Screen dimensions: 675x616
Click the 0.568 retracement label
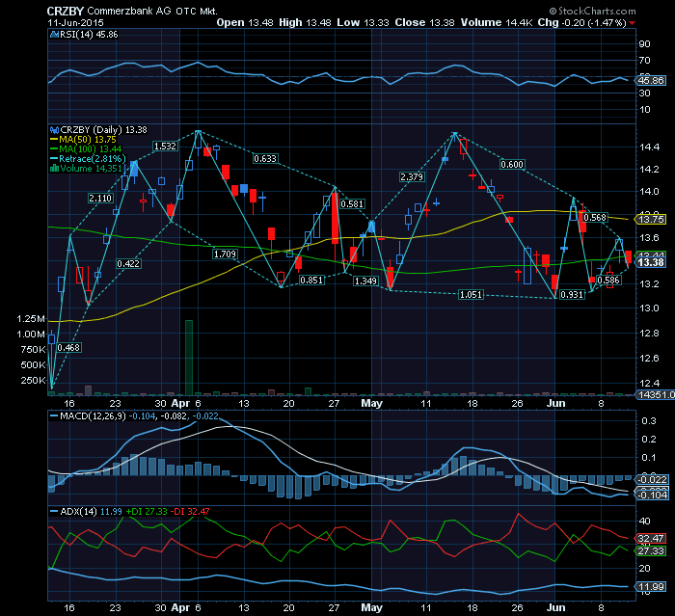pyautogui.click(x=595, y=218)
